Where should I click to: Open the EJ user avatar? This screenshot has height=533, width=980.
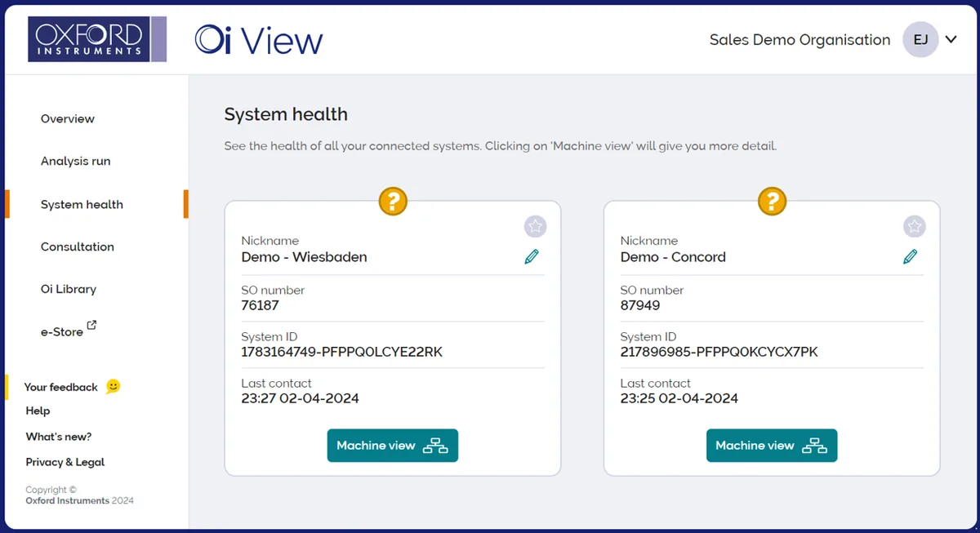tap(920, 39)
